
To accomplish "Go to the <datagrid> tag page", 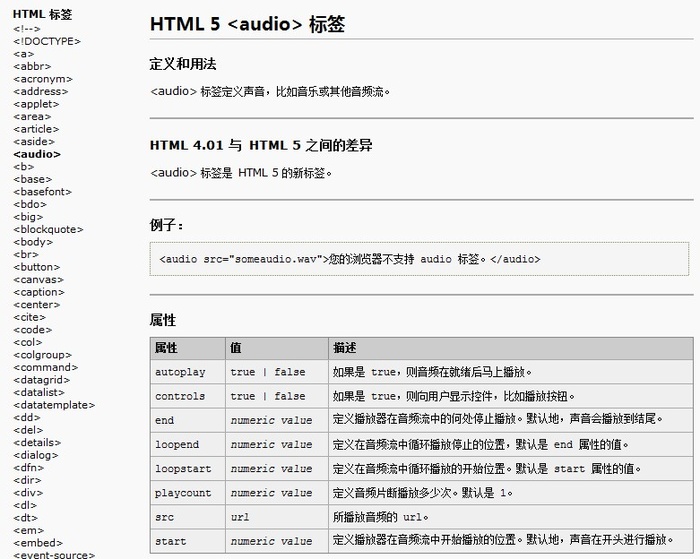I will tap(42, 380).
